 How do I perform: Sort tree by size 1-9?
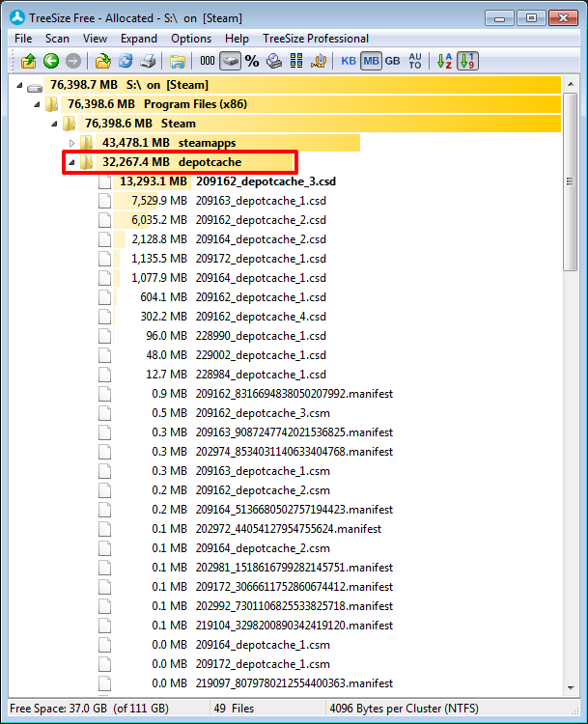tap(467, 61)
